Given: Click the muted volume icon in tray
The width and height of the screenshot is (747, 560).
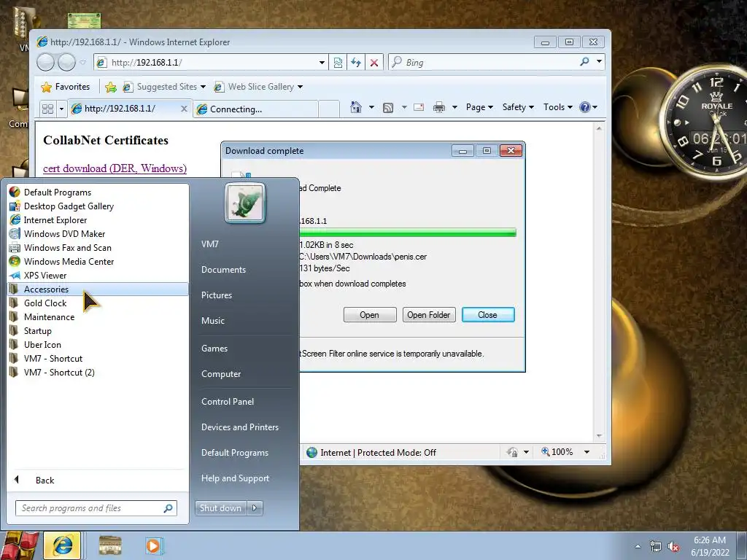Looking at the screenshot, I should [673, 547].
